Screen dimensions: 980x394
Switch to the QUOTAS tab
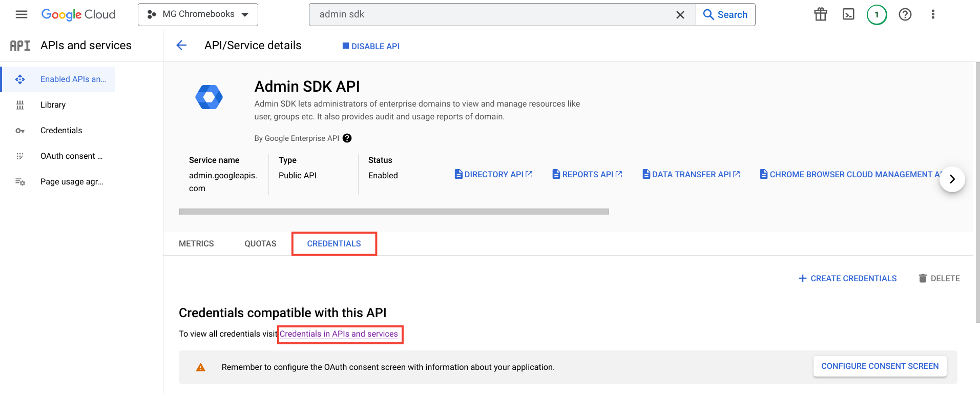tap(260, 244)
